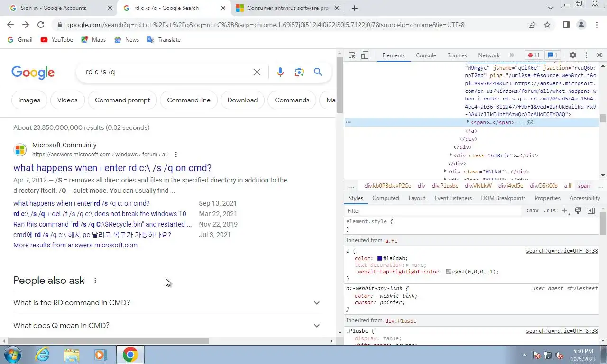Click the #1a0dab color swatch
This screenshot has height=364, width=607.
click(379, 259)
